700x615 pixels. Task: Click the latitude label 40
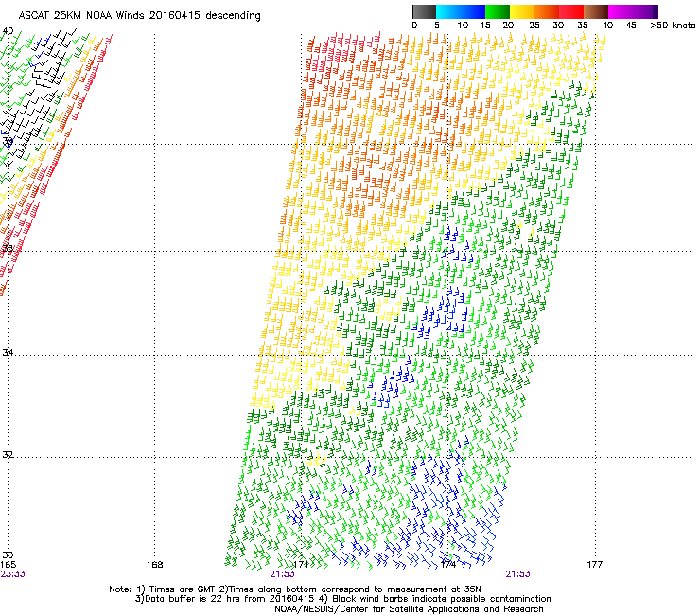pos(9,31)
